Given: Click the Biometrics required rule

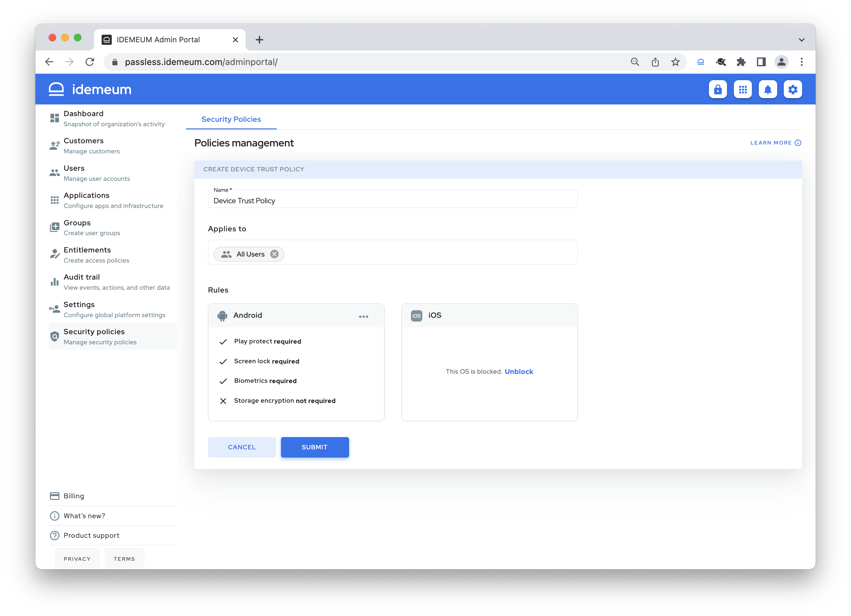Looking at the screenshot, I should [x=258, y=381].
